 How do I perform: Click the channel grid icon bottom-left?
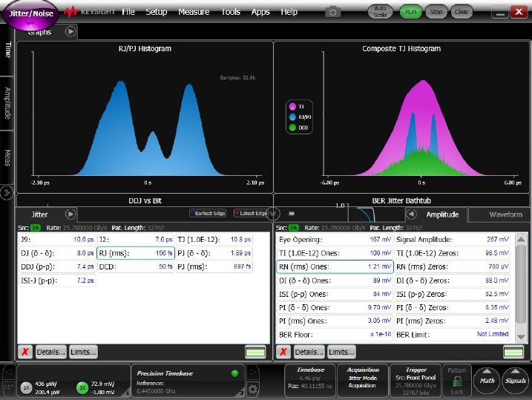tap(8, 387)
